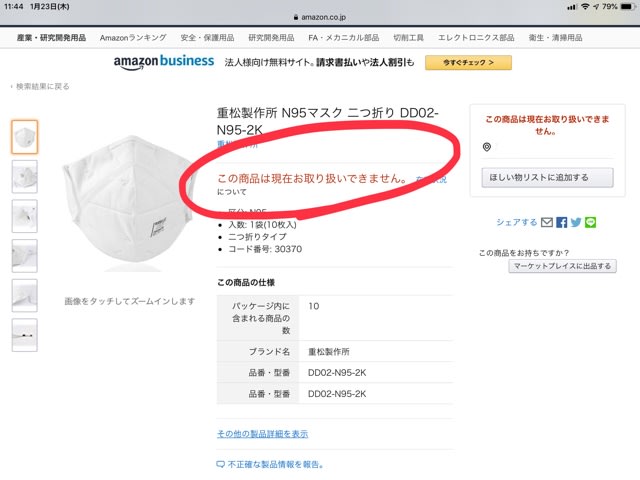This screenshot has height=480, width=640.
Task: Add to wishlist with ほしい物リストに追加する
Action: coord(547,178)
